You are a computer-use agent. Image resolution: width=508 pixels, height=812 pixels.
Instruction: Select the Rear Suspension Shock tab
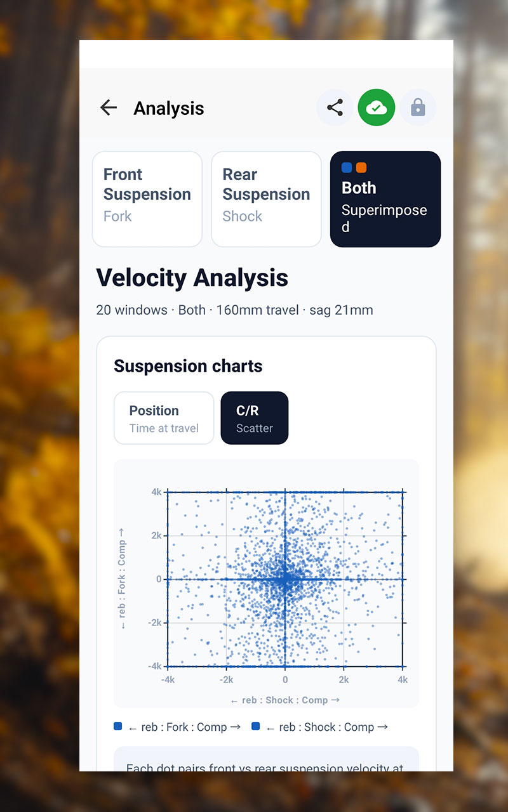266,199
